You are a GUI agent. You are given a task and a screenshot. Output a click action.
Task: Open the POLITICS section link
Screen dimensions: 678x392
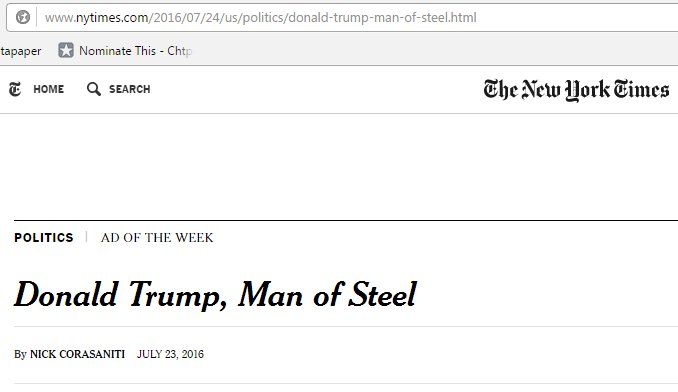tap(44, 238)
